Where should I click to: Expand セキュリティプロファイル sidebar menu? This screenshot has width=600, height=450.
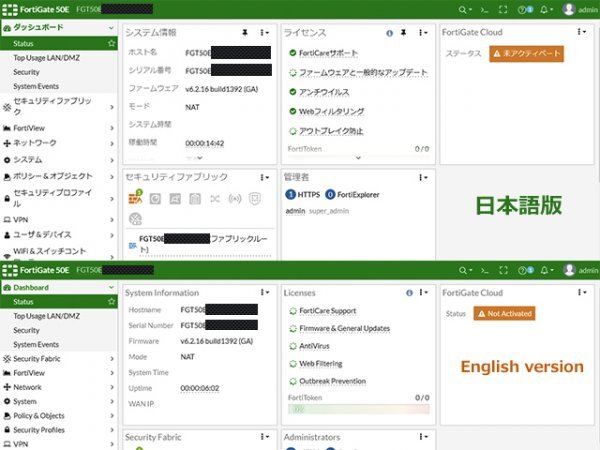coord(59,198)
